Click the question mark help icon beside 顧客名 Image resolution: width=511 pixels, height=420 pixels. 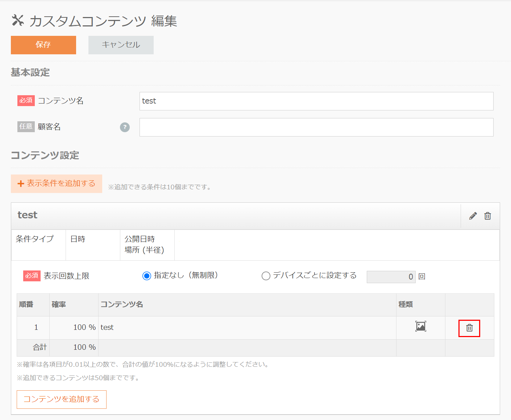point(125,127)
